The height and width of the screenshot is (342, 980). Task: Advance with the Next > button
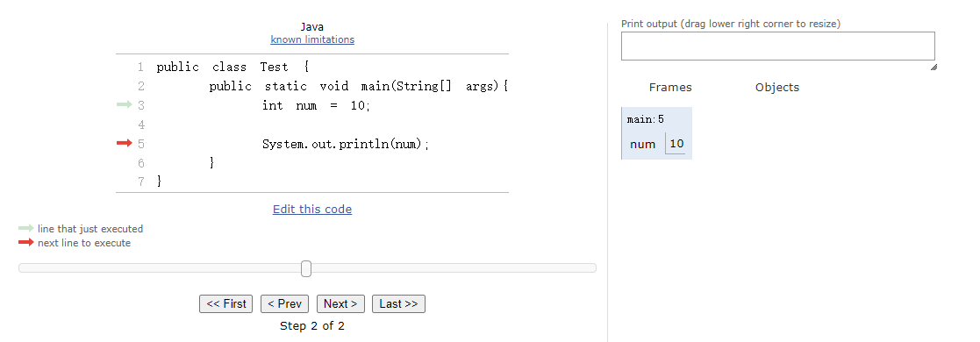[x=340, y=304]
